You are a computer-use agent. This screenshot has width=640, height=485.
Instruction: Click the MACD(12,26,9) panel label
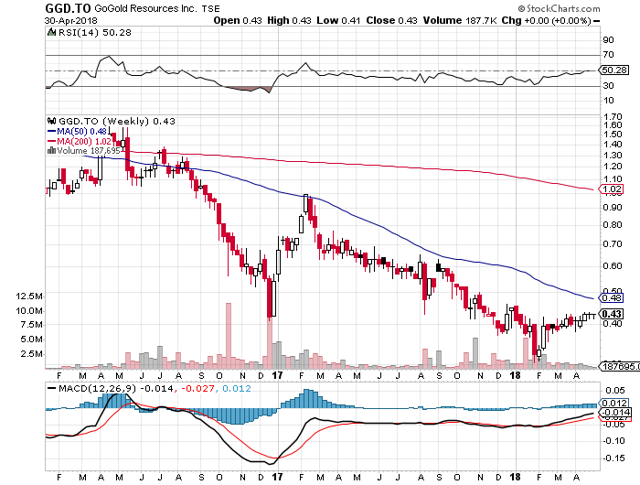(x=98, y=388)
